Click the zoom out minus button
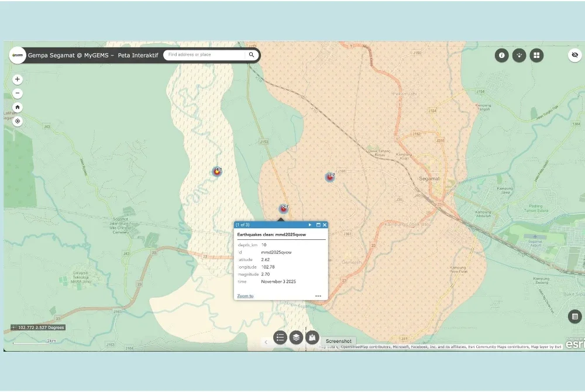Viewport: 585px width, 392px height. click(x=18, y=93)
